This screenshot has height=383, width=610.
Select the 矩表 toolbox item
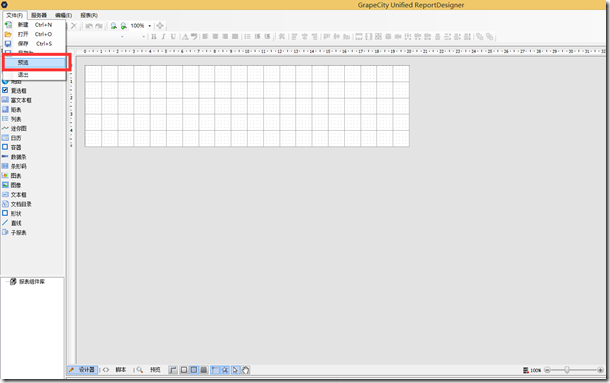[x=12, y=110]
